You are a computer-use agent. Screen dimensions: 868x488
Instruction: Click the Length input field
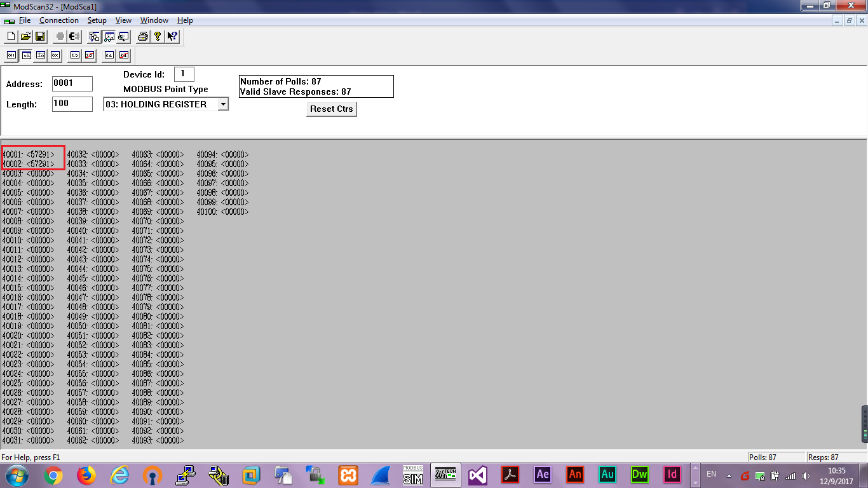coord(72,104)
